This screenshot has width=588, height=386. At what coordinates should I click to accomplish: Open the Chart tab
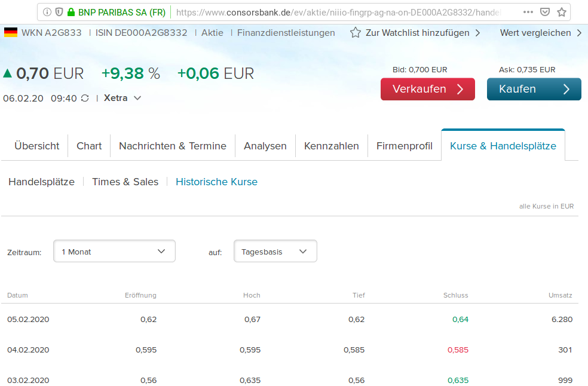click(x=88, y=145)
